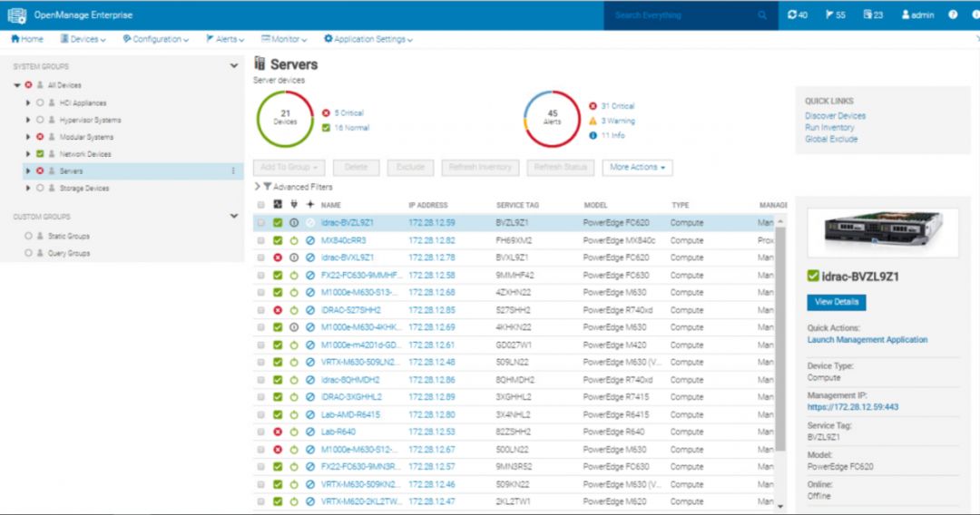Click critical status icon for IDRAC-527SHH2 row
Screen dimensions: 980x515
click(278, 310)
